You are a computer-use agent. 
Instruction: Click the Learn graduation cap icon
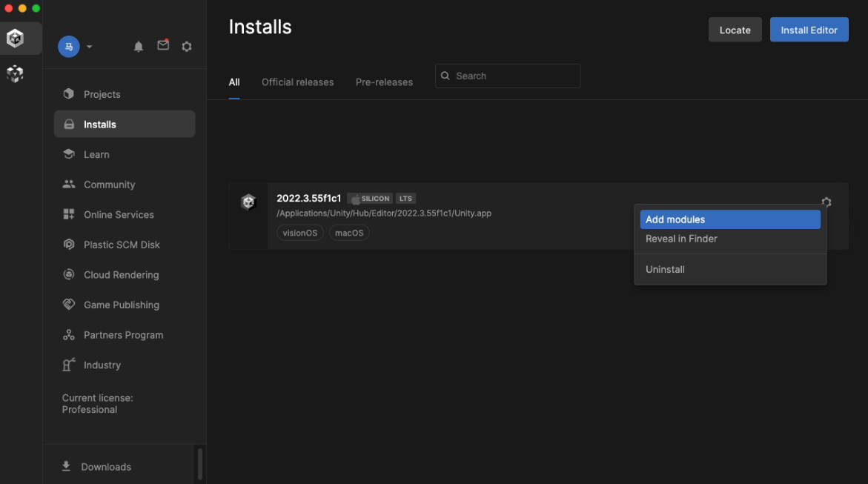pyautogui.click(x=69, y=154)
